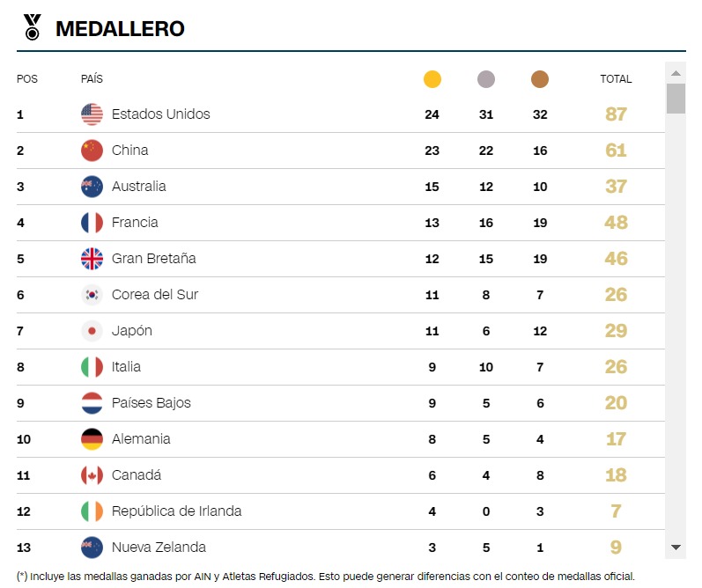Click the scroll up arrow

(x=676, y=73)
